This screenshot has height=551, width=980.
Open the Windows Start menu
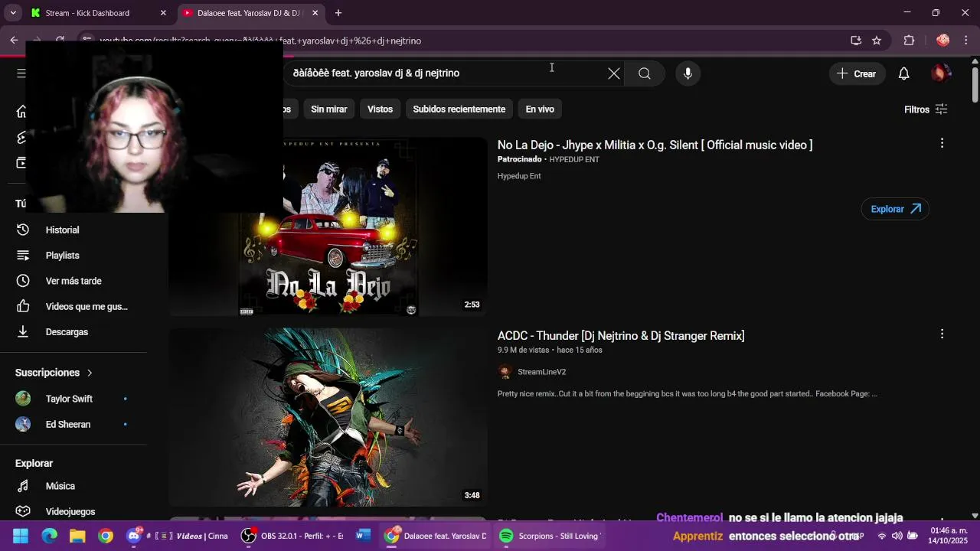tap(21, 536)
